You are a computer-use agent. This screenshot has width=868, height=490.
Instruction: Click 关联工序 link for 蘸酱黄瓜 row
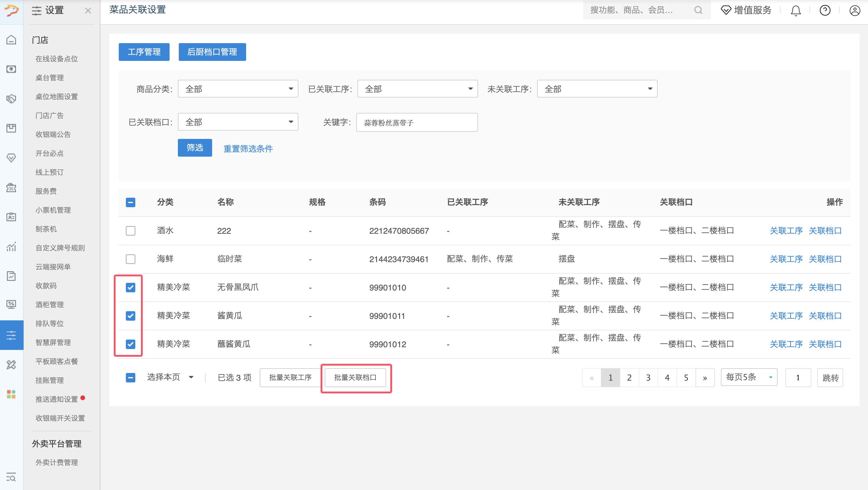pos(786,344)
